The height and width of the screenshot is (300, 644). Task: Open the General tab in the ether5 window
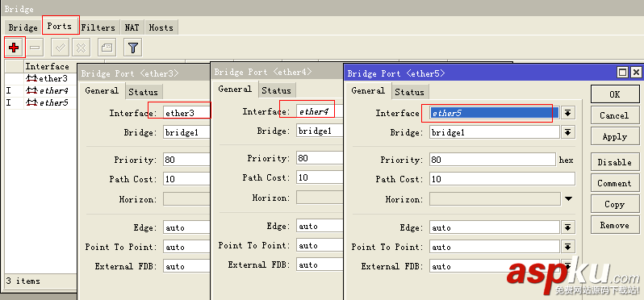[x=368, y=90]
